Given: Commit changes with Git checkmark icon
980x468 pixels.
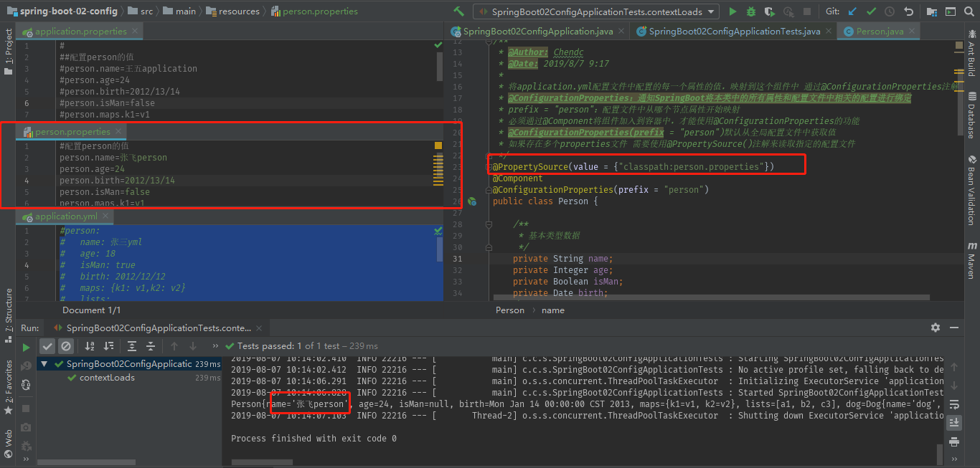Looking at the screenshot, I should coord(871,11).
